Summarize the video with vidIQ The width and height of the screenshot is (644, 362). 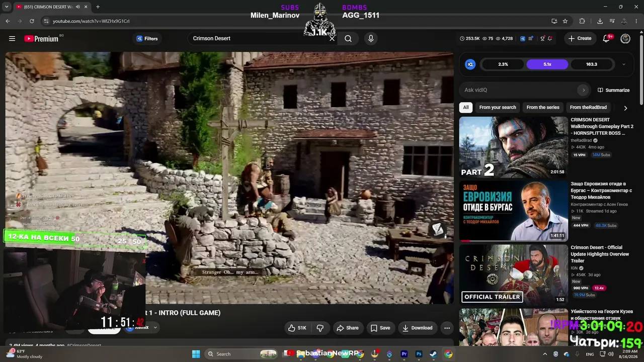point(613,90)
